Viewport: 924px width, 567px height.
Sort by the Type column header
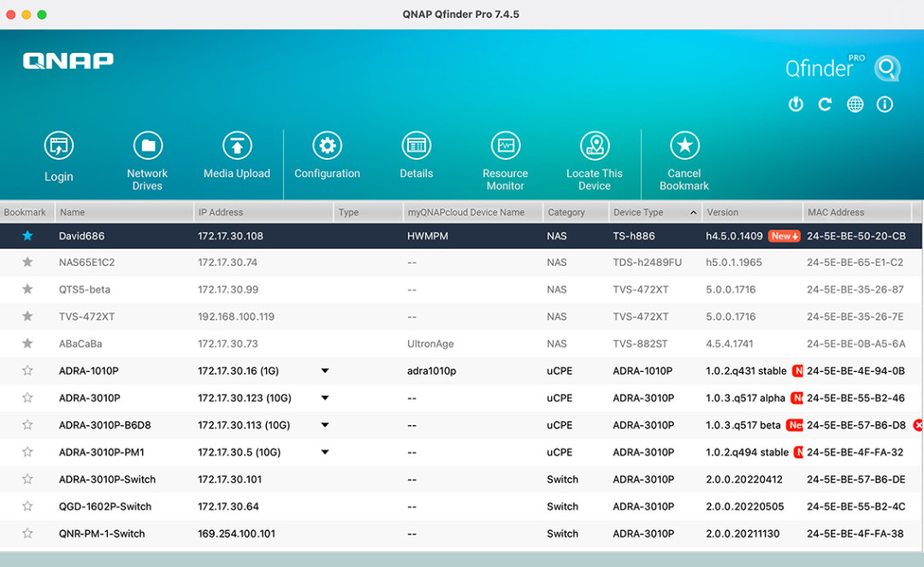(x=368, y=212)
